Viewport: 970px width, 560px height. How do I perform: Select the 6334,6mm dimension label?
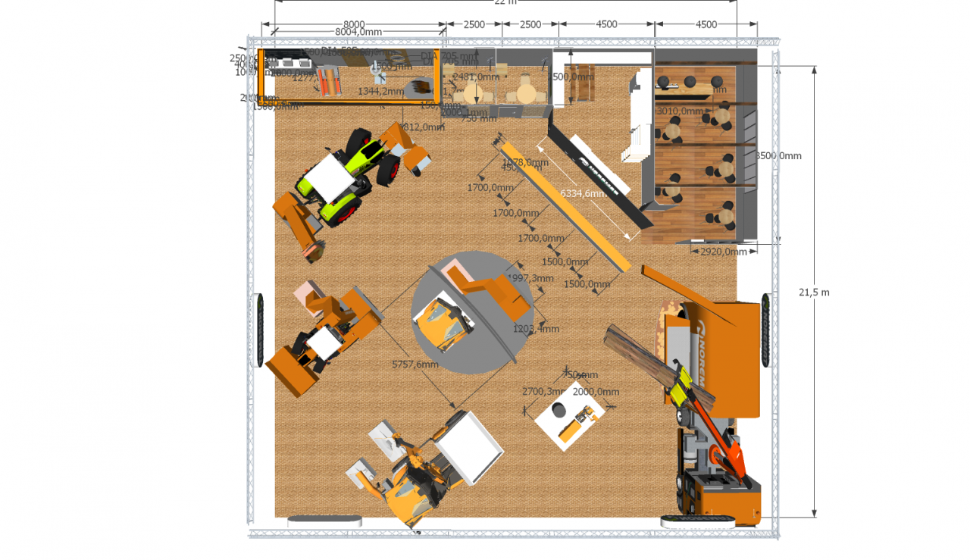click(x=584, y=194)
